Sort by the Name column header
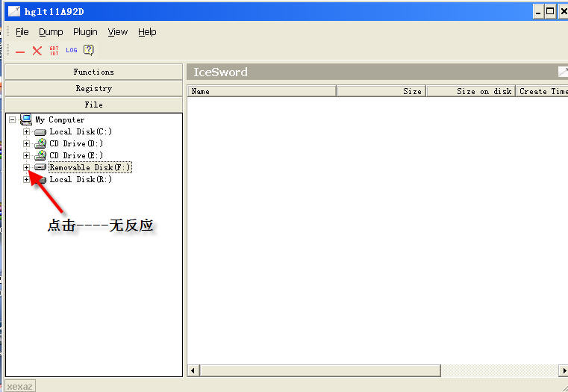 tap(262, 91)
